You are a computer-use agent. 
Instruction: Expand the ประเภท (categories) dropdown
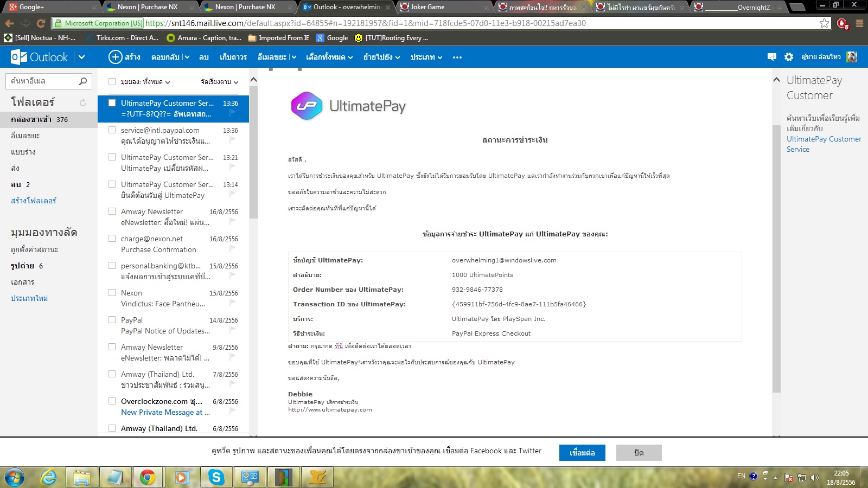pyautogui.click(x=426, y=57)
